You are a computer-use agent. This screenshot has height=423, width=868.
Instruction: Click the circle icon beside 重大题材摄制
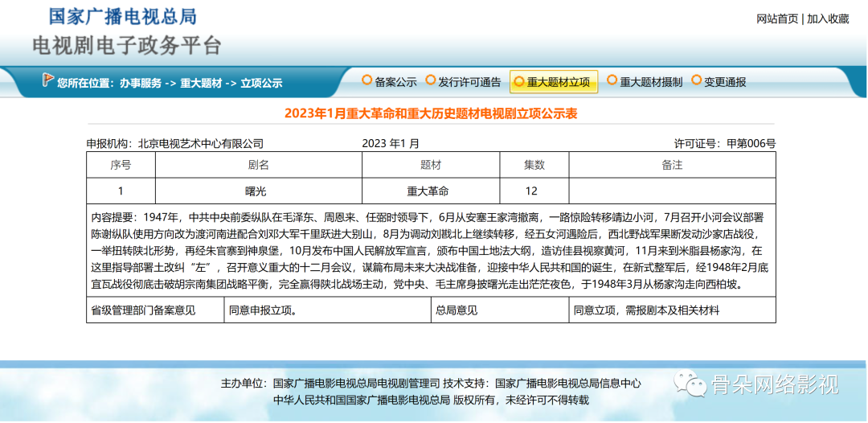coord(612,80)
